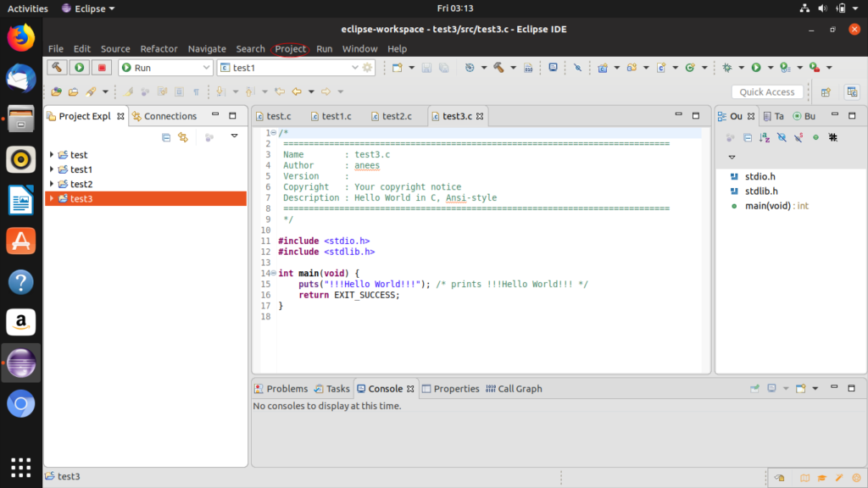Image resolution: width=868 pixels, height=488 pixels.
Task: Click the main toolbar Build hammer icon
Action: [498, 68]
